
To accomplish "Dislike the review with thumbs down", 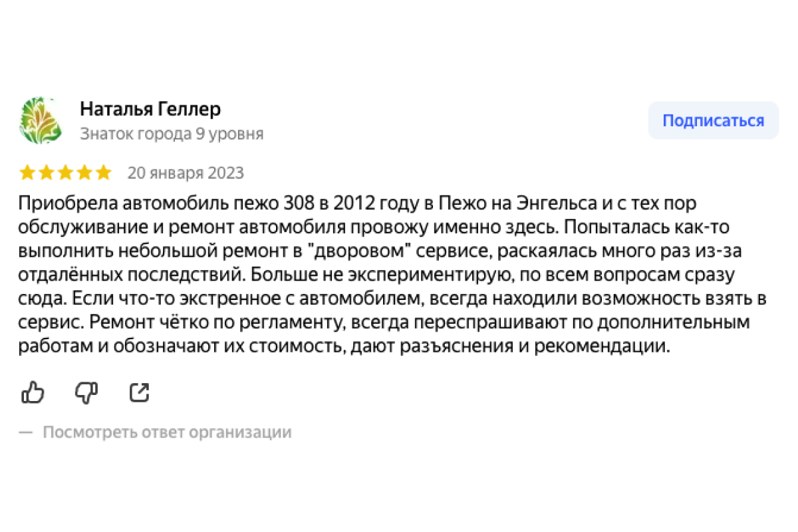I will tap(86, 393).
